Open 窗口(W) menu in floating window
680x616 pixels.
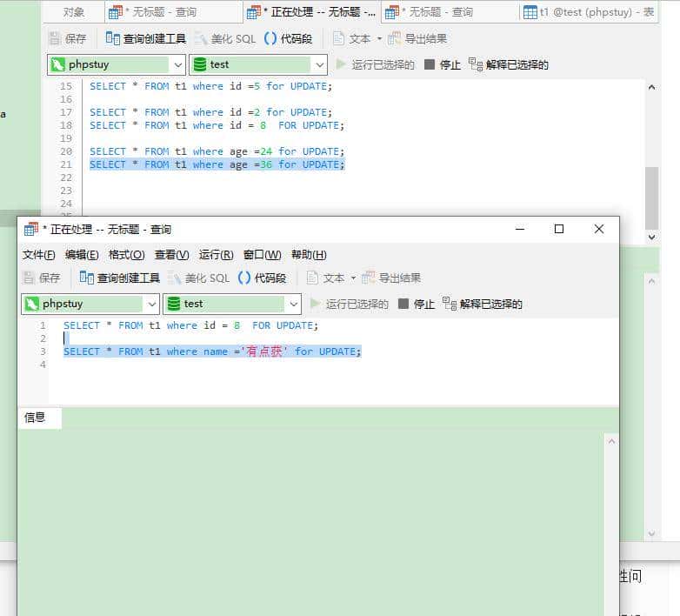tap(262, 255)
